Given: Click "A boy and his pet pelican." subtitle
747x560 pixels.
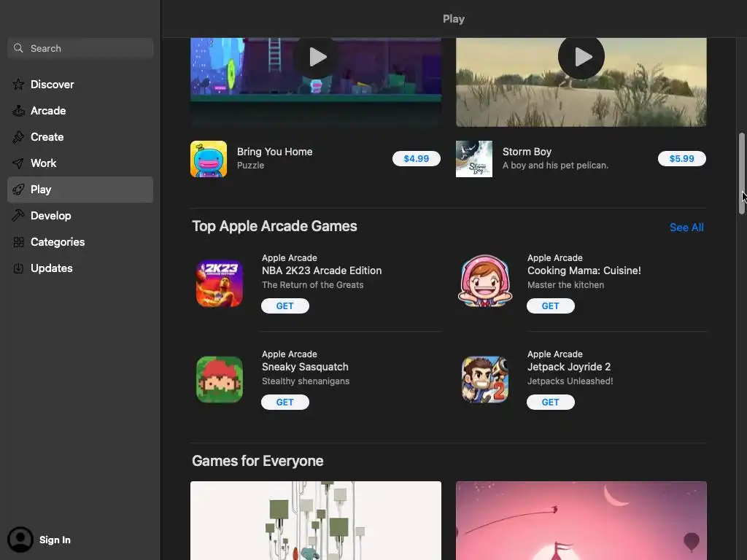Looking at the screenshot, I should click(555, 166).
